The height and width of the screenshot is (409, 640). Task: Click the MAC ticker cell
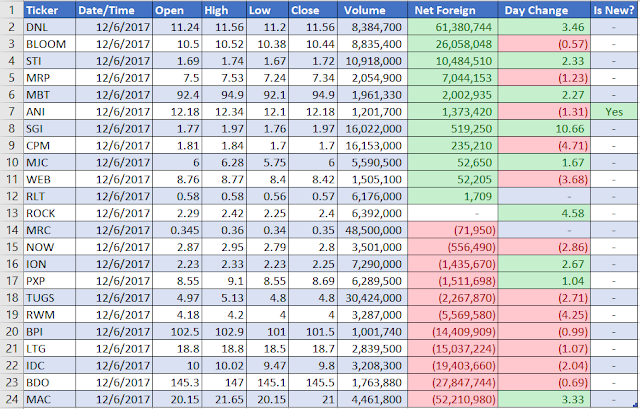pos(49,399)
